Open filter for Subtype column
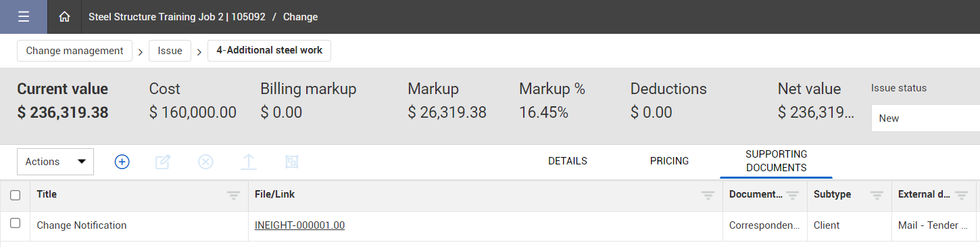Viewport: 980px width, 247px height. pos(877,195)
